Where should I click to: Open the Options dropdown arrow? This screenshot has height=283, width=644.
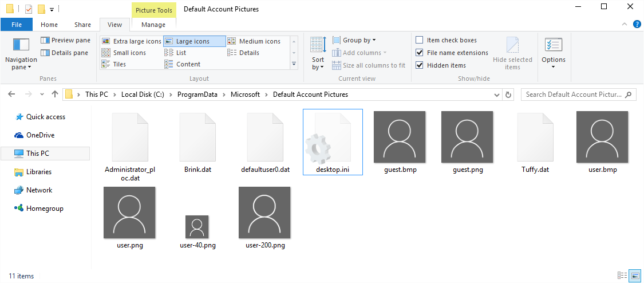pos(553,67)
